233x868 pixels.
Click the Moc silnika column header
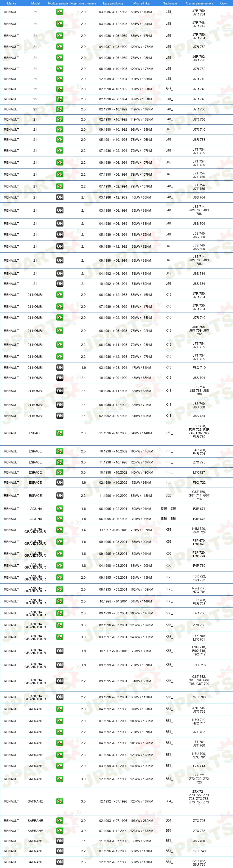pyautogui.click(x=141, y=3)
